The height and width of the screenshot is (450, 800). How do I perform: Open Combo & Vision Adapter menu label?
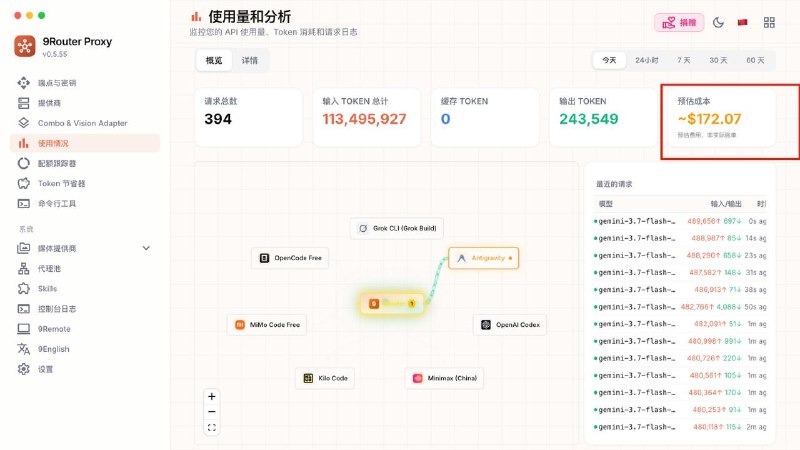[x=83, y=123]
